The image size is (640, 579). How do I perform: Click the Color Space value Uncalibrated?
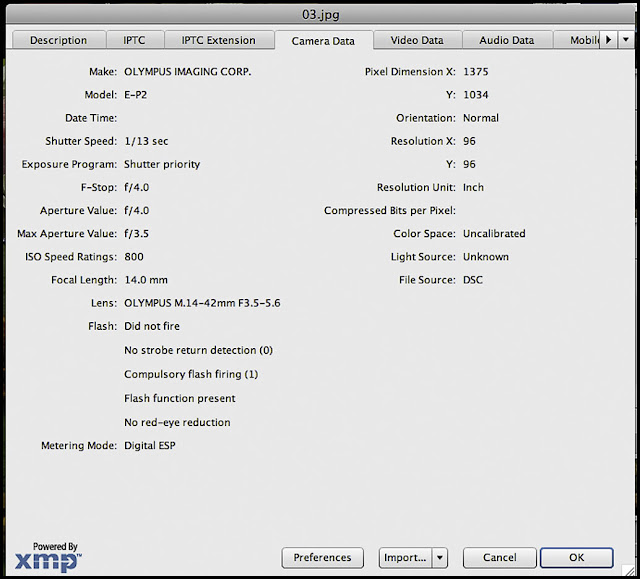coord(494,234)
